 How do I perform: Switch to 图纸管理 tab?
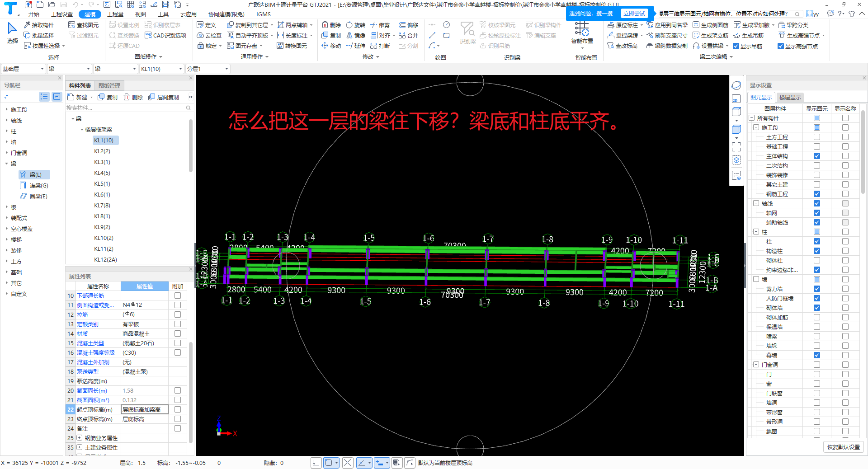[x=109, y=85]
